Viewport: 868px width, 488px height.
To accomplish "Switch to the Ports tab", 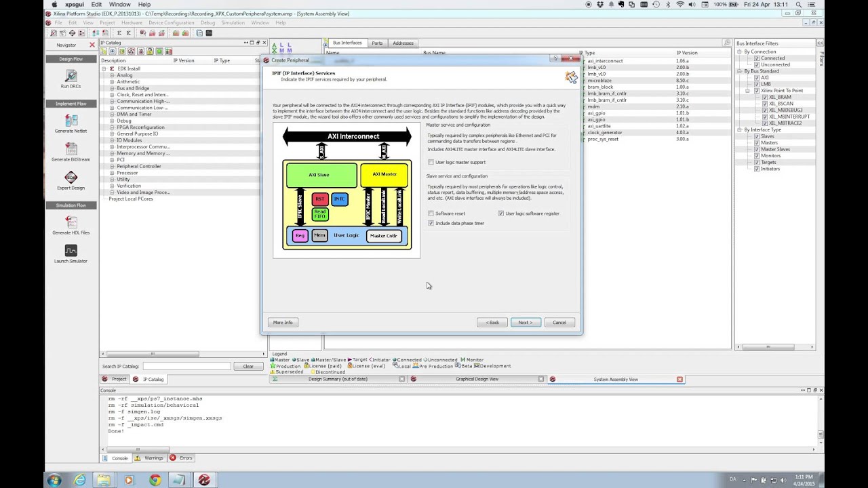I will pyautogui.click(x=377, y=43).
